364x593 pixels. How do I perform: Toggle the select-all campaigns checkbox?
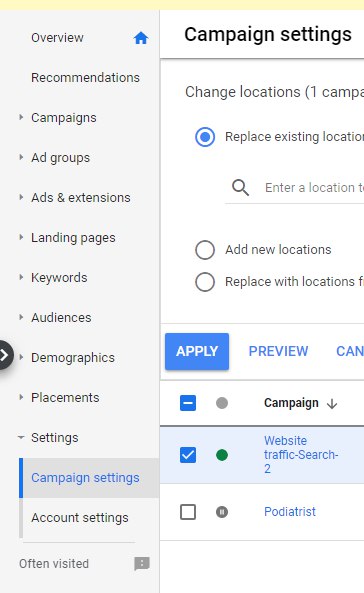pos(188,403)
